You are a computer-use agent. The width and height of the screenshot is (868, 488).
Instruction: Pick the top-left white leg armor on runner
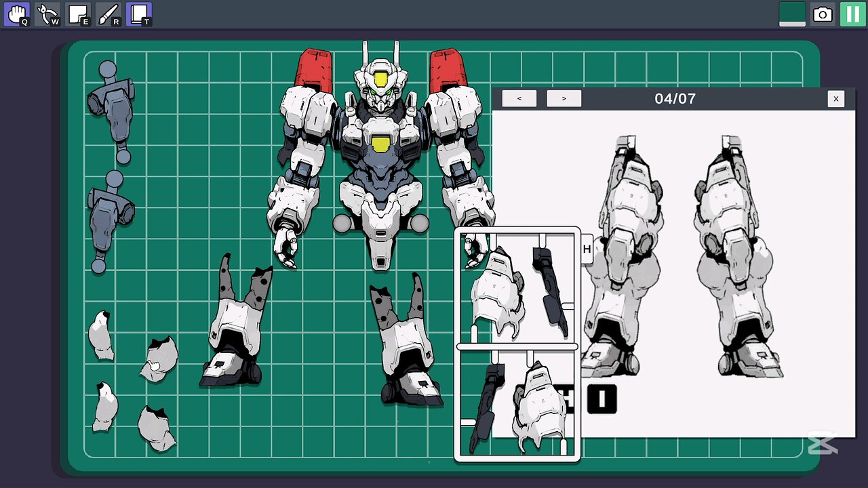[x=497, y=291]
